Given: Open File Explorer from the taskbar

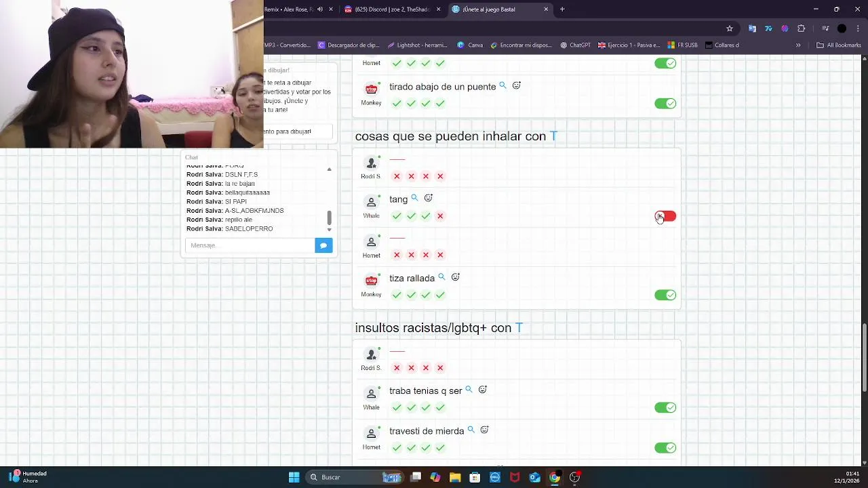Looking at the screenshot, I should click(x=455, y=477).
